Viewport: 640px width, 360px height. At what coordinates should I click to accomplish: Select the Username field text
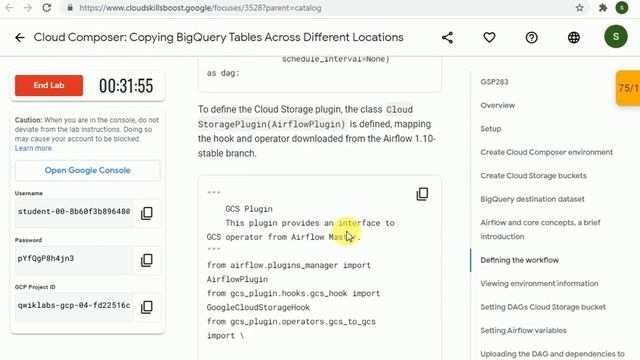pyautogui.click(x=74, y=211)
